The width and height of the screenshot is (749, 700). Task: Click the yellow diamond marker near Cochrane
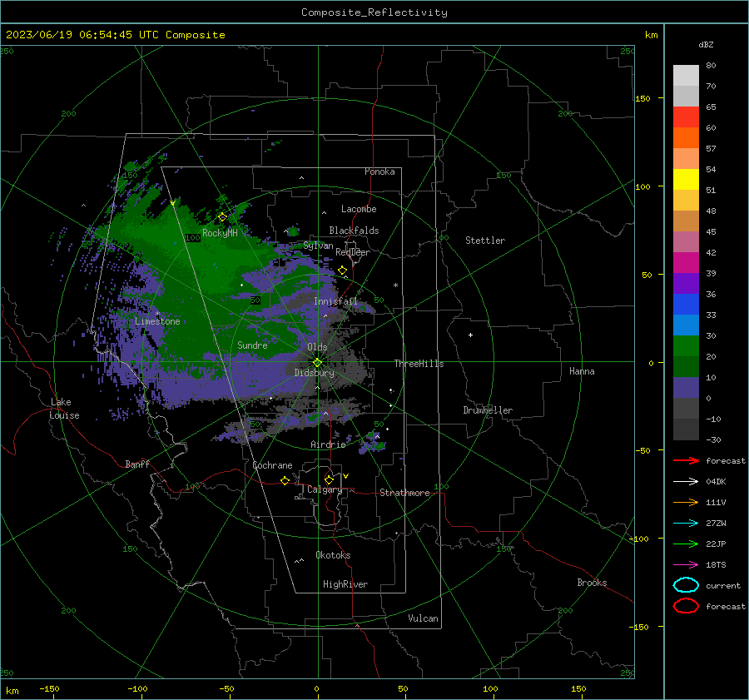pyautogui.click(x=285, y=480)
